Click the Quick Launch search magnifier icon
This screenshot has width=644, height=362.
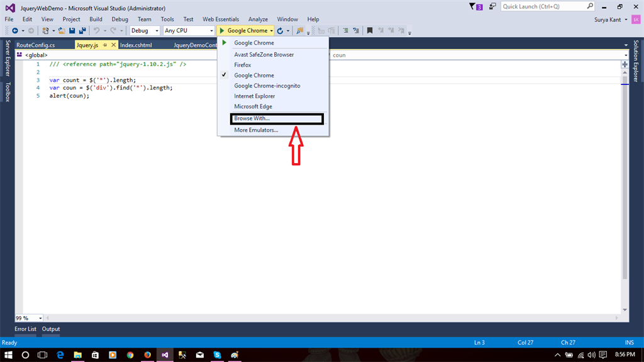pos(590,6)
